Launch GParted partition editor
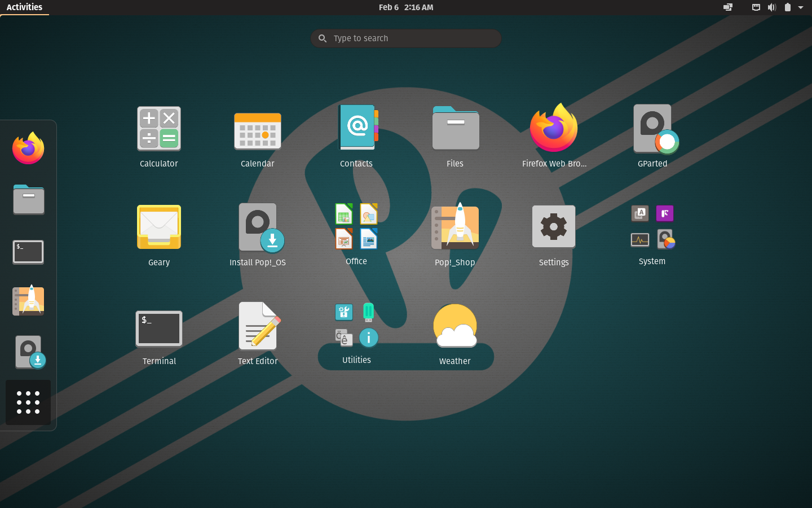 tap(652, 129)
